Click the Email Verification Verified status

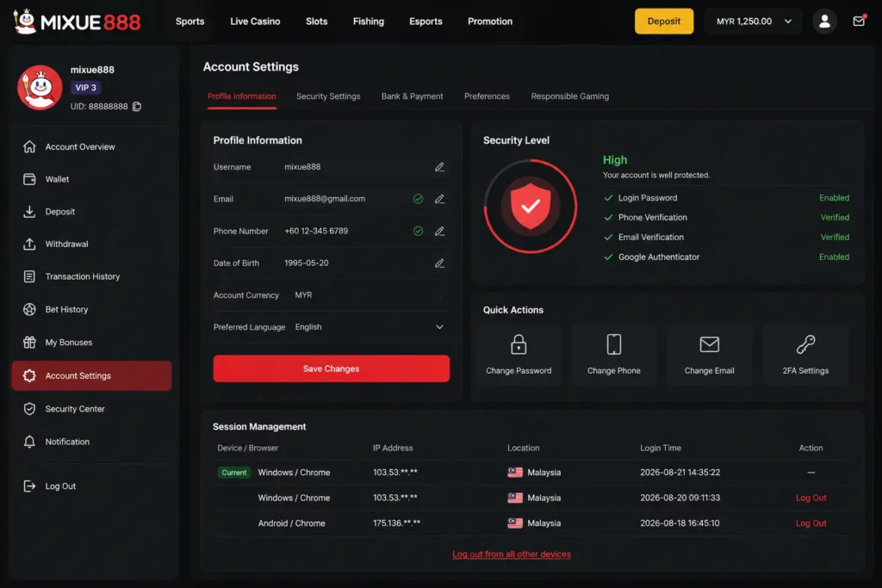835,238
